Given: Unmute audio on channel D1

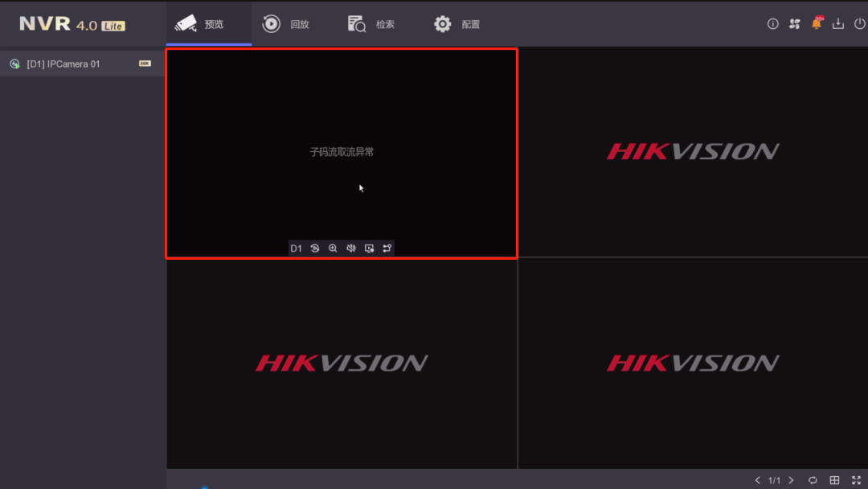Looking at the screenshot, I should [350, 248].
